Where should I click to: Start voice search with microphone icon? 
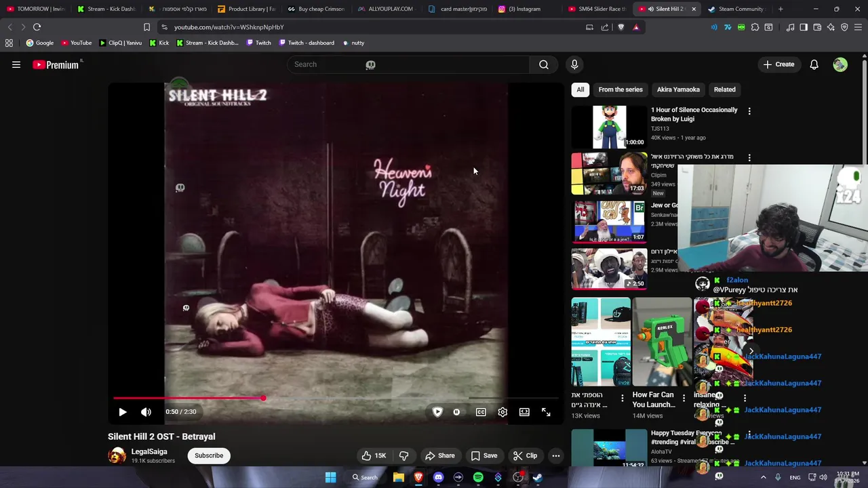coord(574,64)
